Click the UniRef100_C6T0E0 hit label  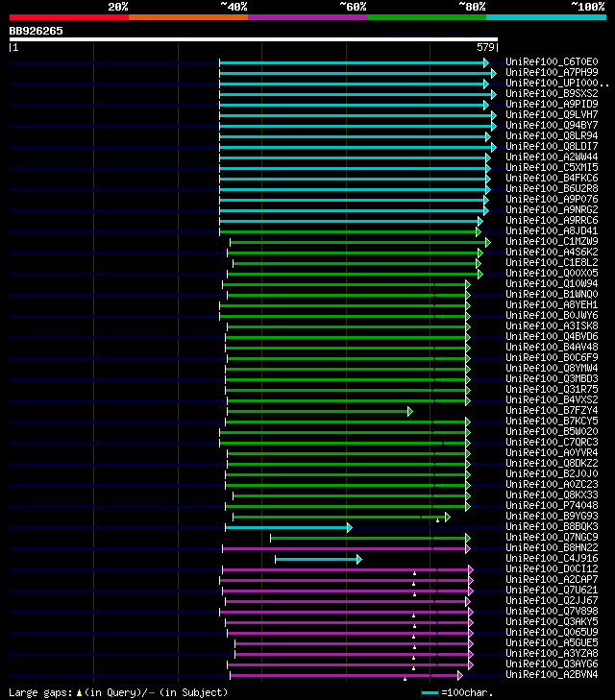pos(552,61)
